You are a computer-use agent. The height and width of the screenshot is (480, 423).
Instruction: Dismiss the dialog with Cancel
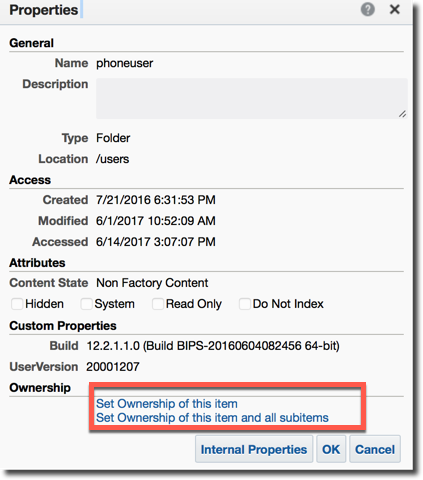(375, 449)
